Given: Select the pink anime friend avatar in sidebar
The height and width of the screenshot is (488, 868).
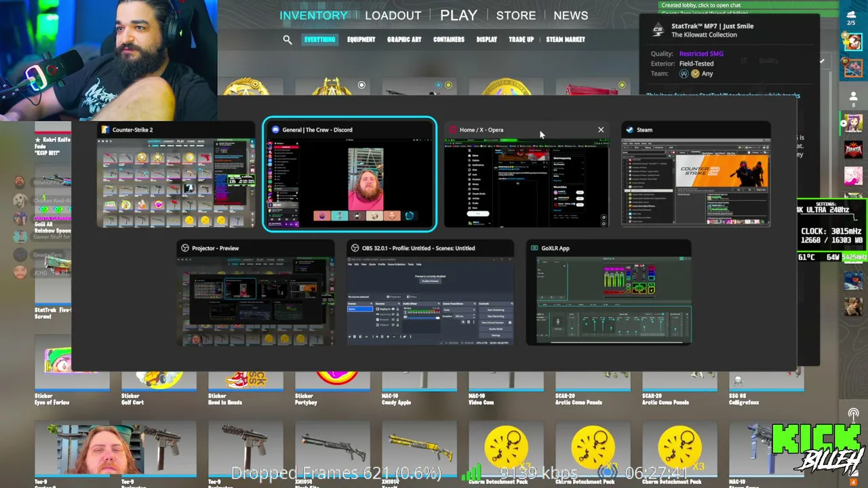Looking at the screenshot, I should pyautogui.click(x=853, y=176).
